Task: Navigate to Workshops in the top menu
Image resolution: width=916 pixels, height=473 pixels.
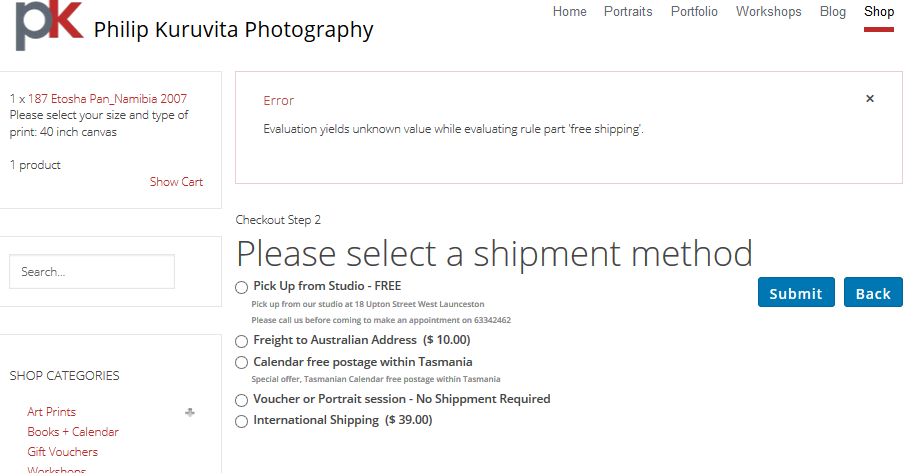Action: tap(768, 12)
